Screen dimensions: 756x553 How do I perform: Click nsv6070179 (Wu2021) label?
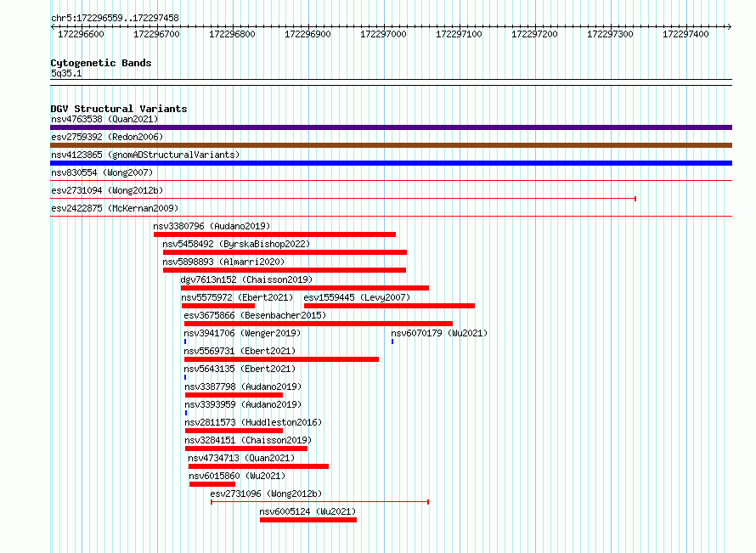click(x=439, y=333)
